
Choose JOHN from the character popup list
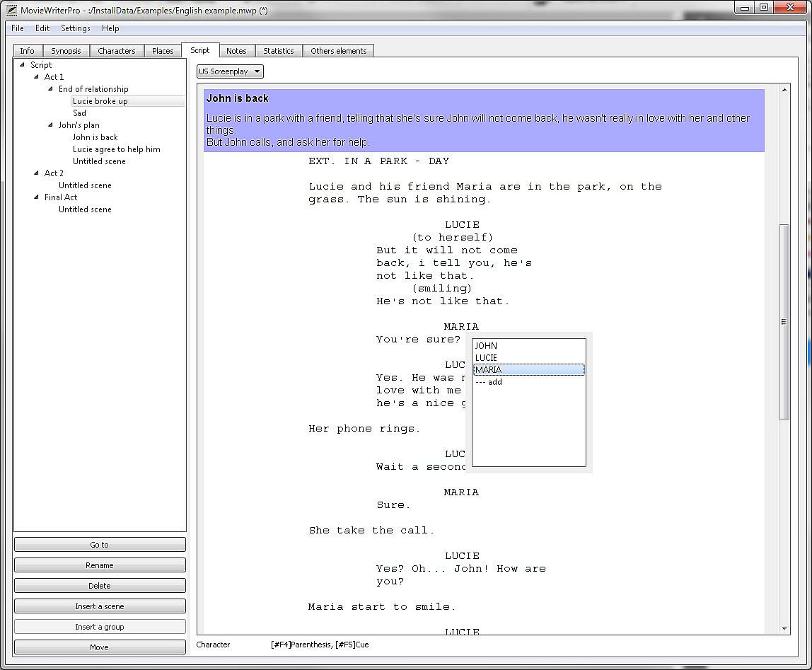click(487, 346)
